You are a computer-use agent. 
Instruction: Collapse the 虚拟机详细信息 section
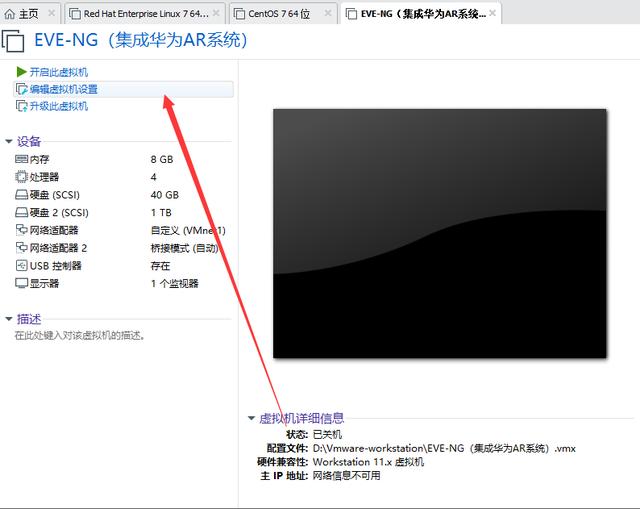click(x=251, y=418)
